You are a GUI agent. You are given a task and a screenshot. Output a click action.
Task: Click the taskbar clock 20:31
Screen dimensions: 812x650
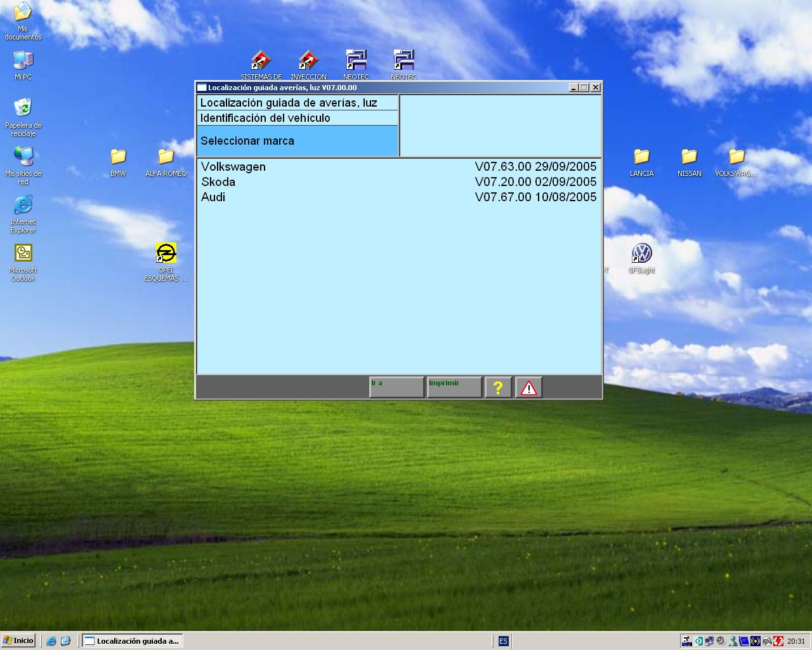click(796, 641)
